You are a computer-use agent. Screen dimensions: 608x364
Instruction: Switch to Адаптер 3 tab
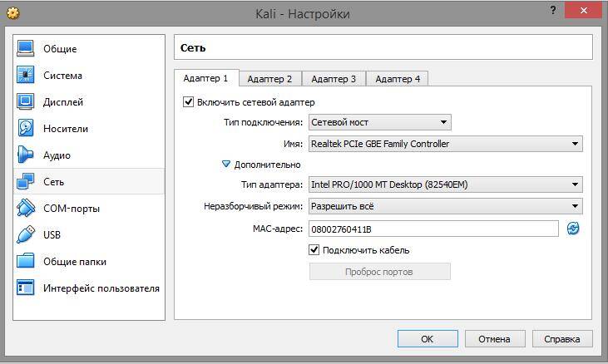(x=334, y=79)
